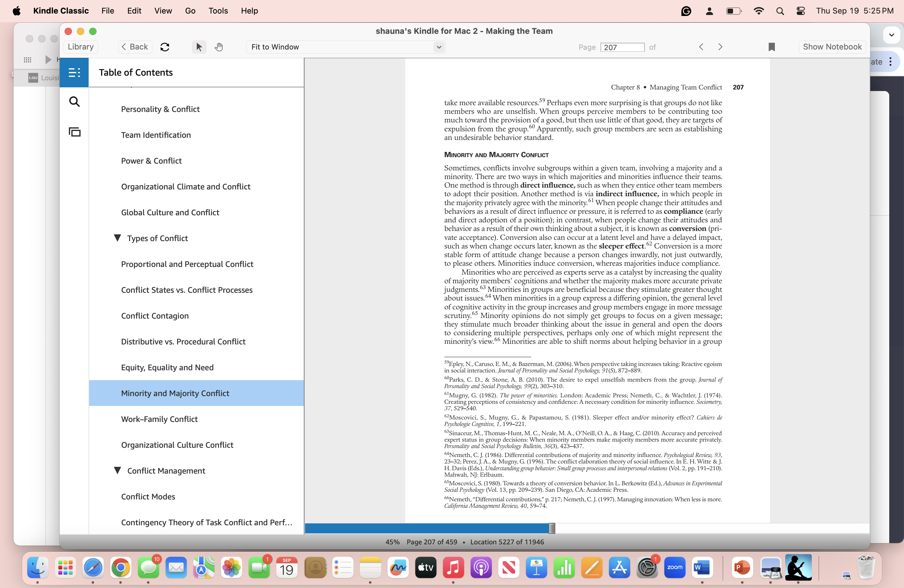Click the page number input field

click(622, 47)
